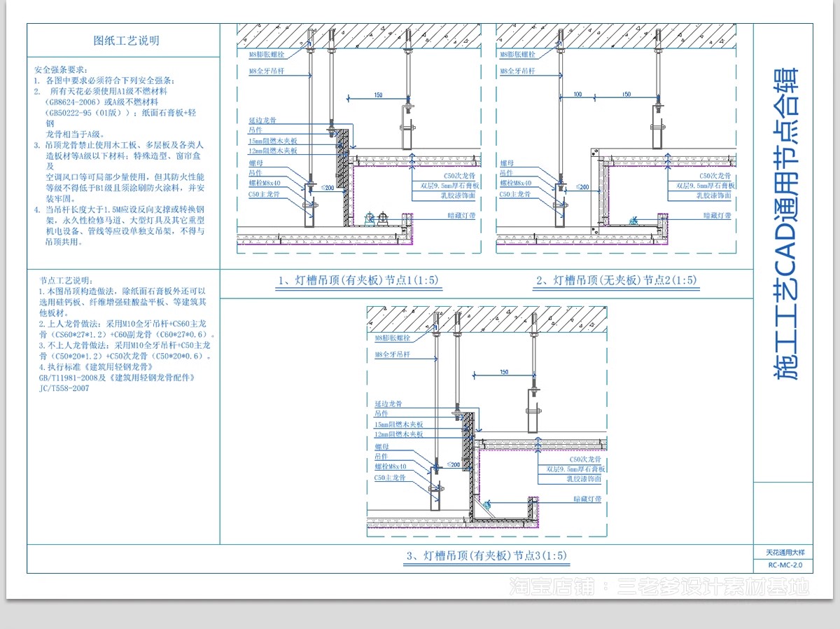Select line '4.执行标准《建筑用轻钢龙骨》'
Image resolution: width=840 pixels, height=629 pixels.
click(97, 366)
